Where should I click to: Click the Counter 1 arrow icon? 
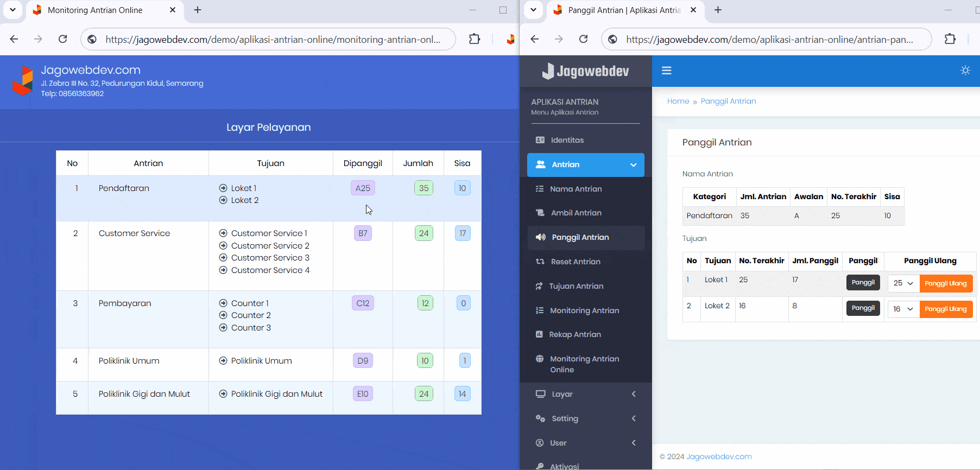223,303
